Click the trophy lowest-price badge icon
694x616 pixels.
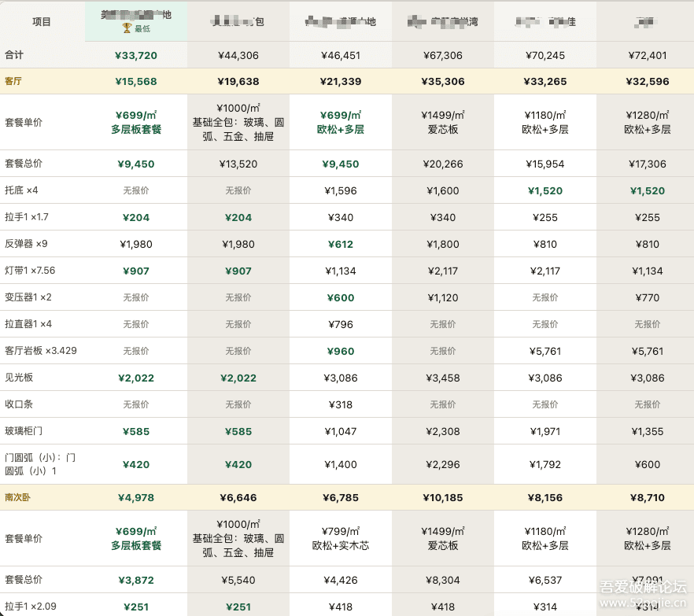coord(126,28)
